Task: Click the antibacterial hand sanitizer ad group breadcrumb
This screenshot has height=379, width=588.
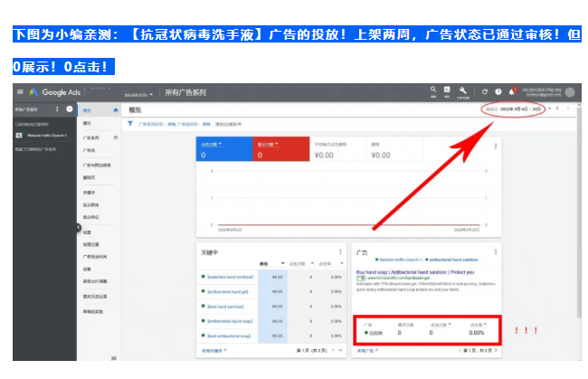Action: pos(453,260)
